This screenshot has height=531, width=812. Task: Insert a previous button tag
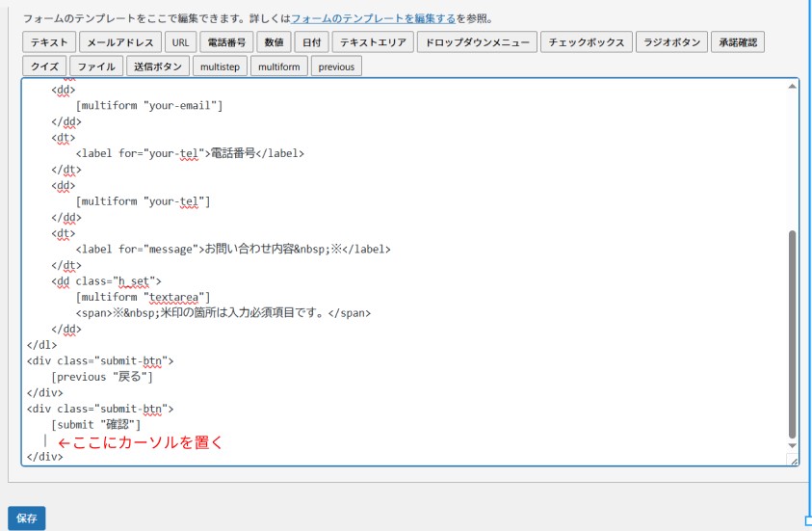click(336, 66)
